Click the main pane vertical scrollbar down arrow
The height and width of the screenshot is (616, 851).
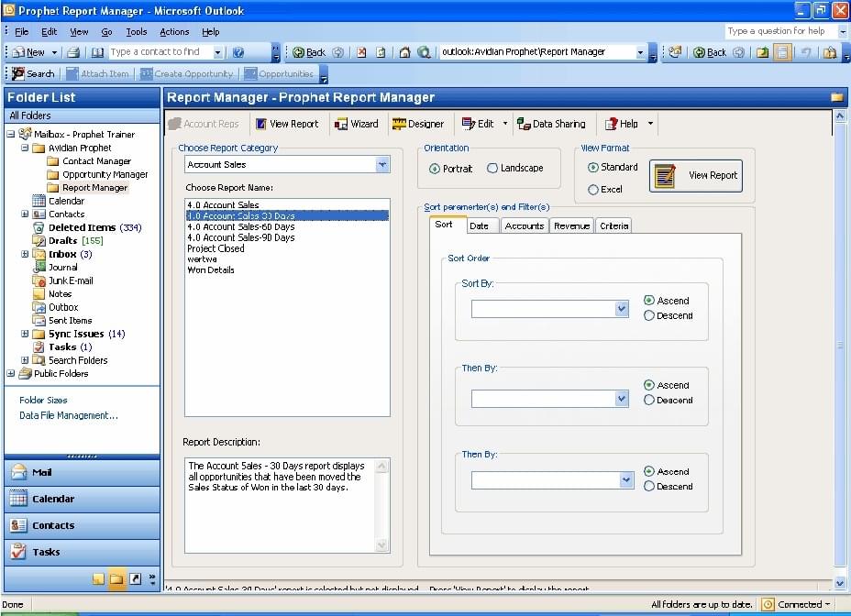840,583
